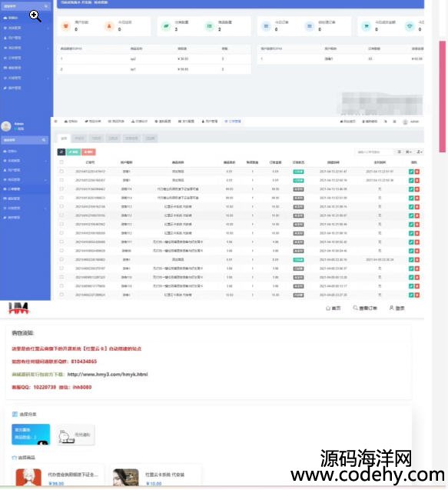Open the export dropdown at the table toolbar's far right
The width and height of the screenshot is (448, 490).
420,152
